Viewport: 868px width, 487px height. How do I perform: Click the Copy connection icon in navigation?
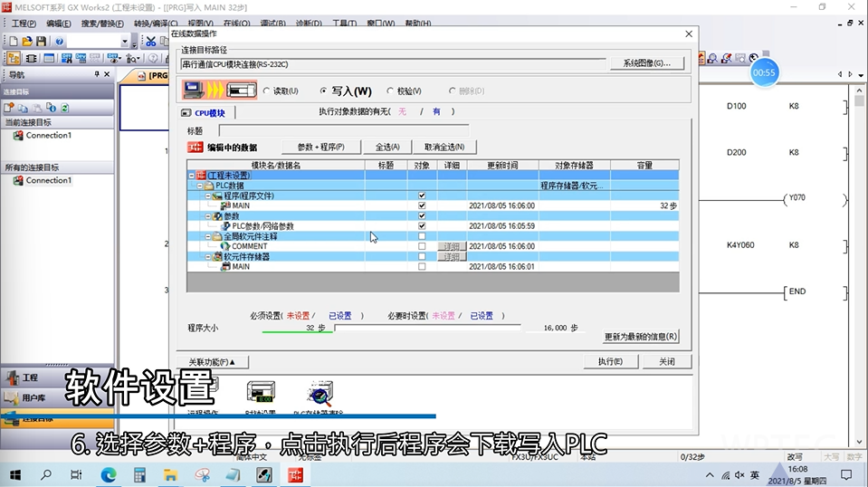[23, 108]
